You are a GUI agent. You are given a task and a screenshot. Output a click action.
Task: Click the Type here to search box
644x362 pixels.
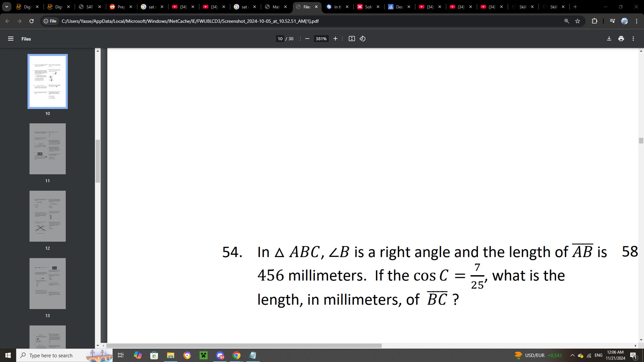coord(64,355)
